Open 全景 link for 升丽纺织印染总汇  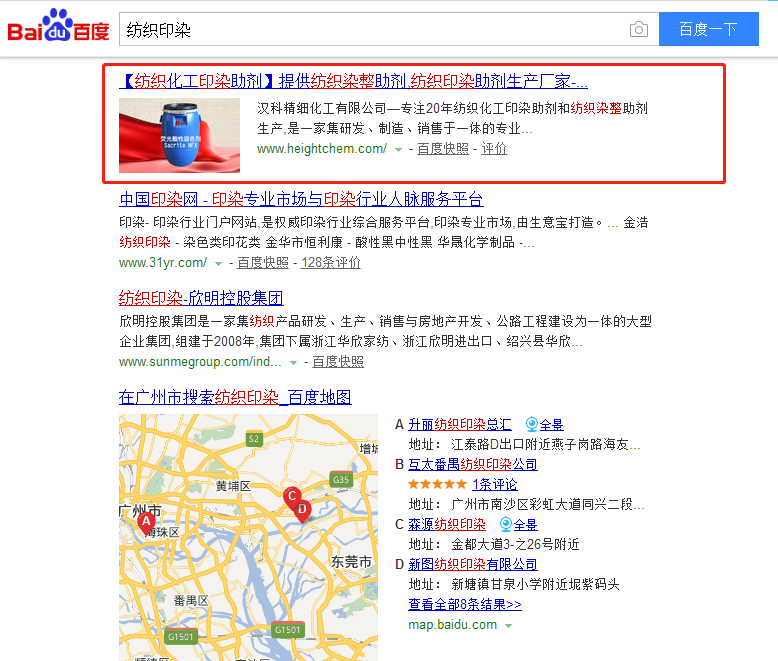(551, 425)
